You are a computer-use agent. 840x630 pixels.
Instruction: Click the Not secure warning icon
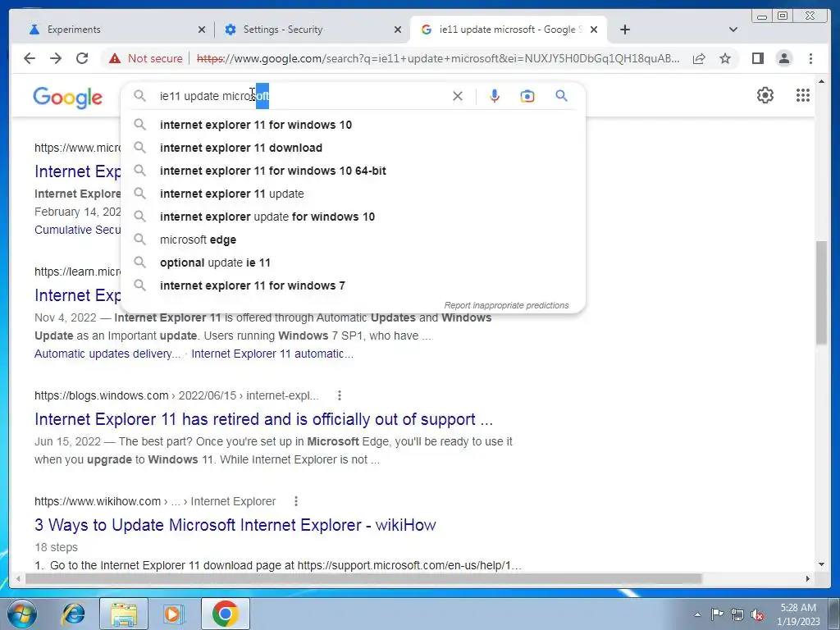115,58
